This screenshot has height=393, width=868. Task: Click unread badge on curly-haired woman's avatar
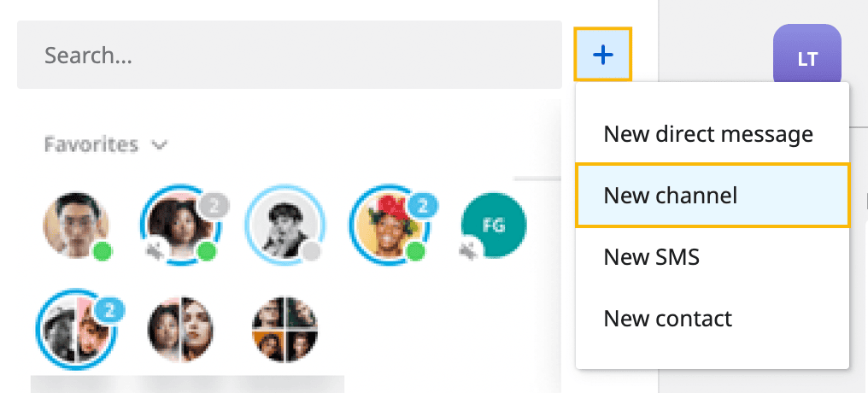tap(214, 205)
